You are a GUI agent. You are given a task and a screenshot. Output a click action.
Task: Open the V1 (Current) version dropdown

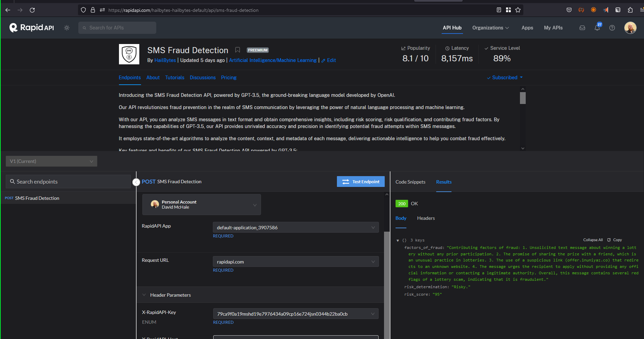pyautogui.click(x=52, y=161)
